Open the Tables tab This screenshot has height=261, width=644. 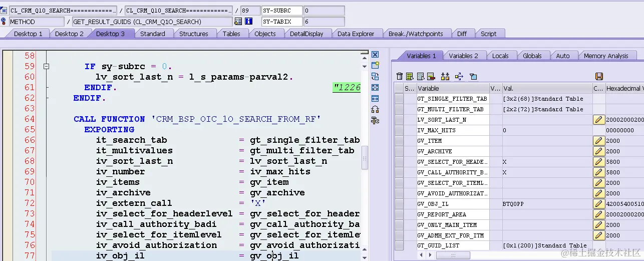[231, 34]
